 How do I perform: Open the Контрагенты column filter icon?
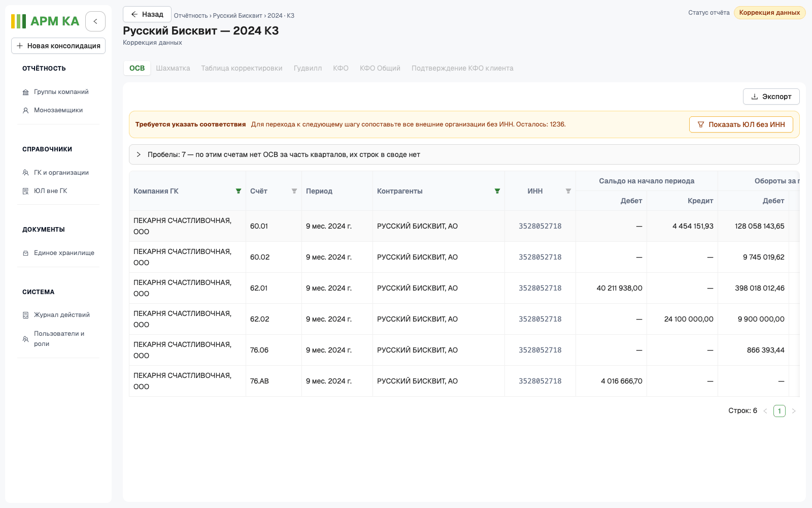497,191
